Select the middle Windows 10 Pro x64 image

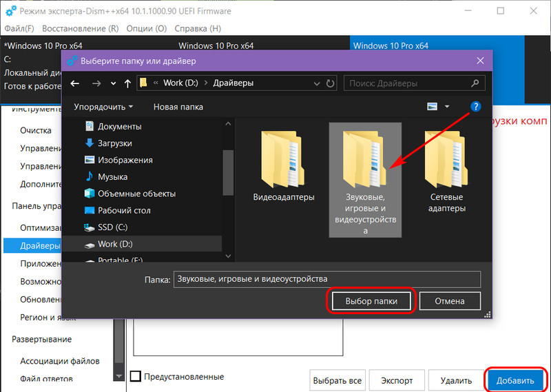(x=216, y=45)
